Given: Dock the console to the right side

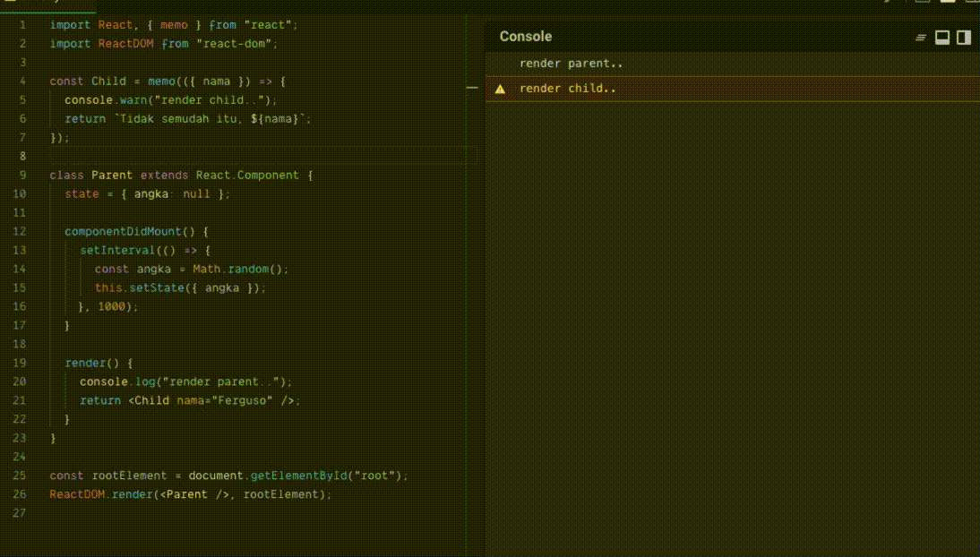Looking at the screenshot, I should (x=964, y=38).
